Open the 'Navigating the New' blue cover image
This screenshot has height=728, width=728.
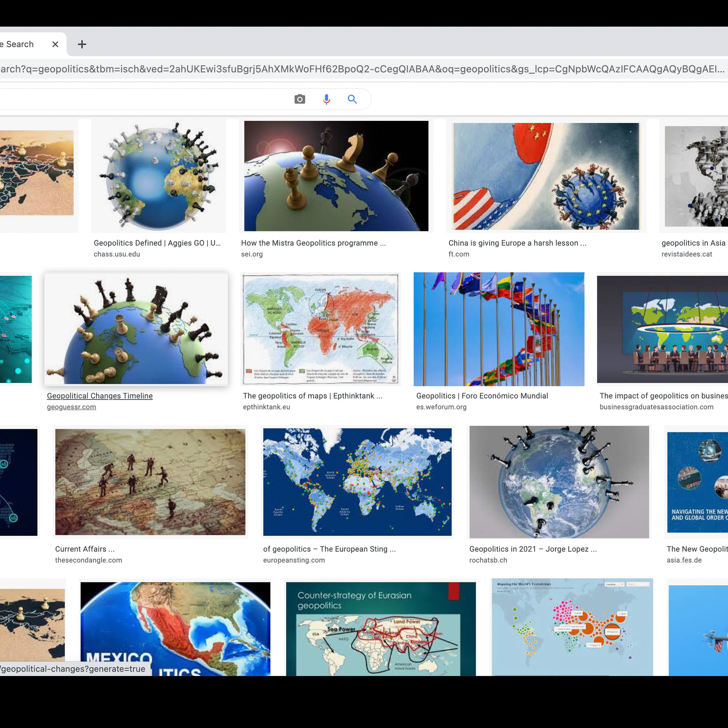coord(697,482)
